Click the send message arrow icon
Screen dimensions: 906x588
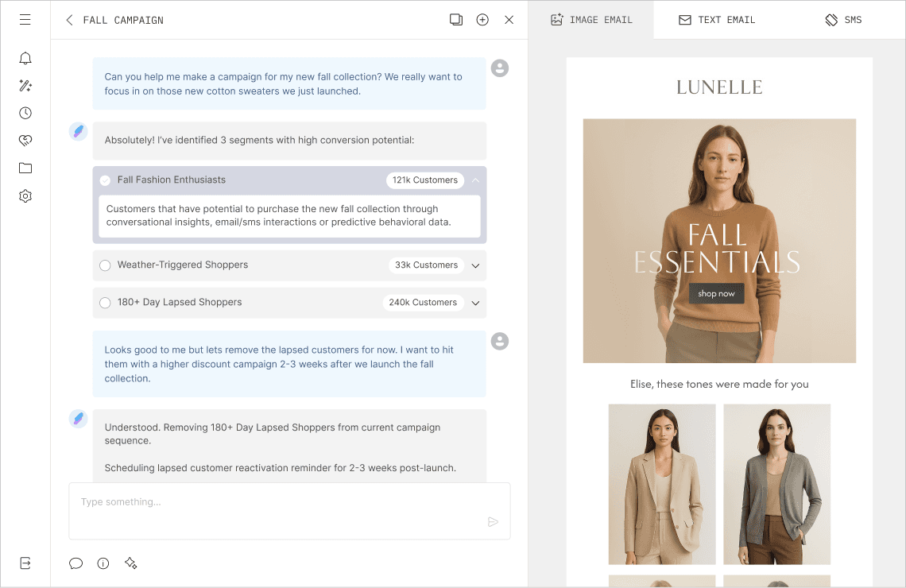[493, 521]
